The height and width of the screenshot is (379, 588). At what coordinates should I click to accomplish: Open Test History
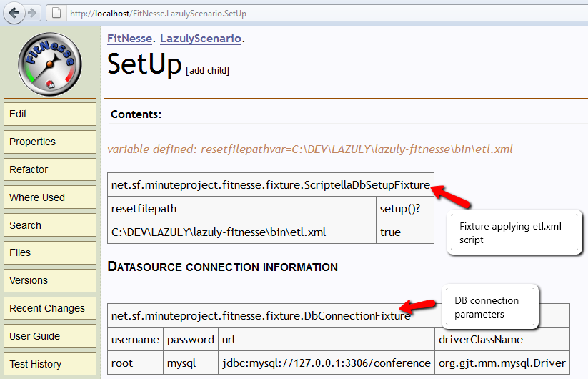point(50,363)
